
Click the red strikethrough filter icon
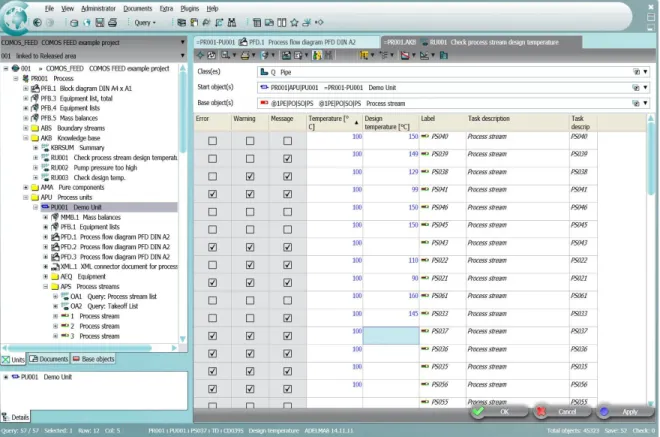point(405,55)
